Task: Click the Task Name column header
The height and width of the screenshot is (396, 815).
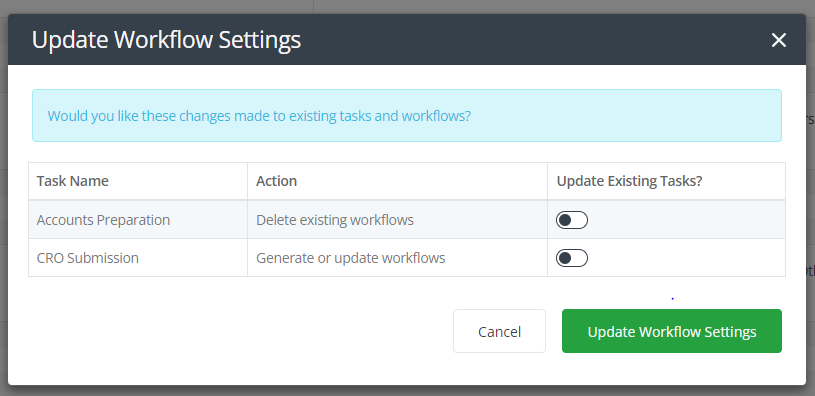Action: pos(138,181)
